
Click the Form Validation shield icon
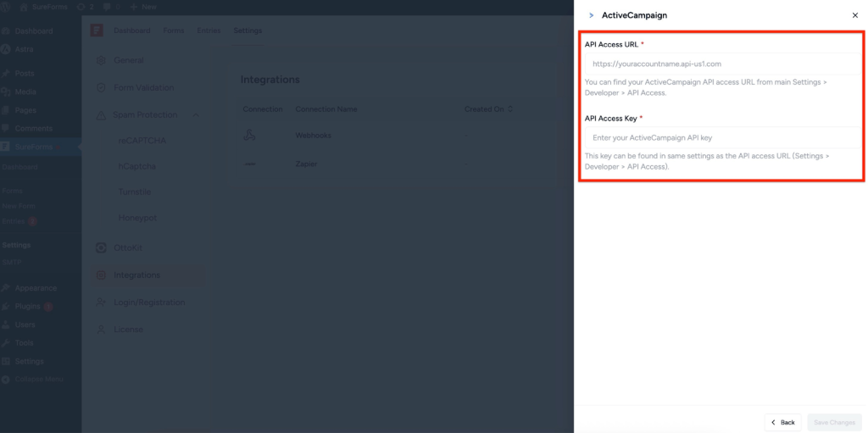tap(101, 87)
